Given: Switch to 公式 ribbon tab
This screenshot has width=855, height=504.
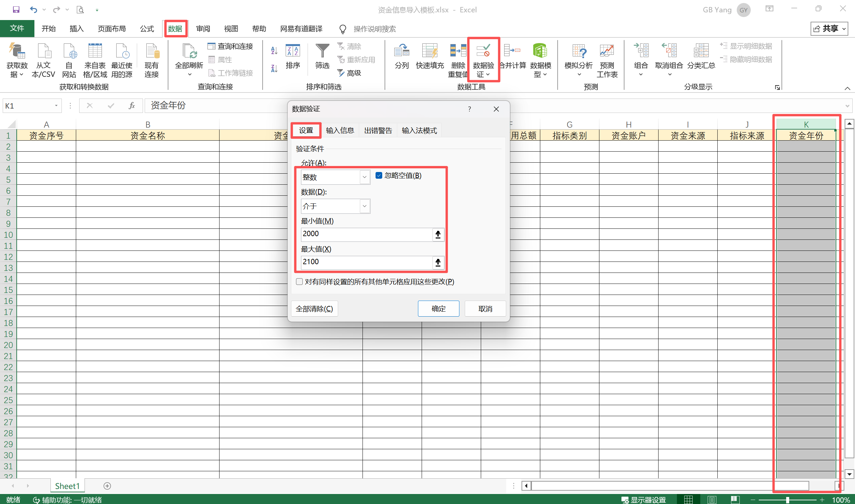Looking at the screenshot, I should coord(147,28).
